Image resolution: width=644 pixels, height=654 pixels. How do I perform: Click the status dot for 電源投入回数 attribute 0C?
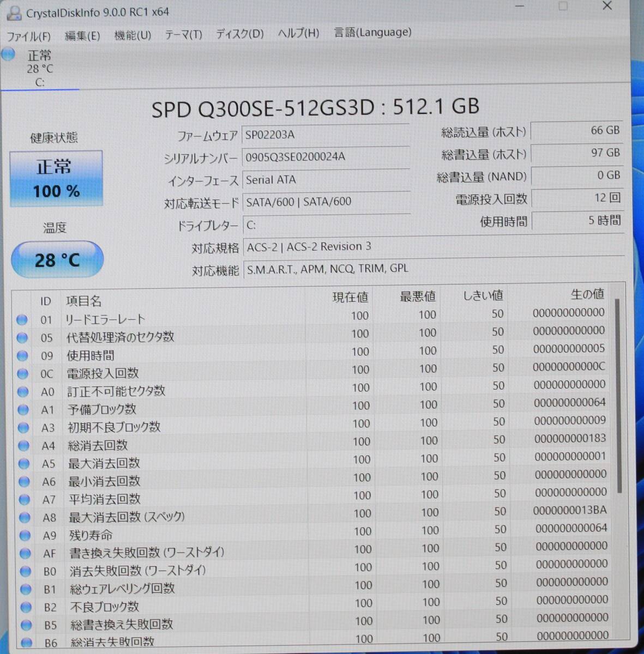pos(22,373)
